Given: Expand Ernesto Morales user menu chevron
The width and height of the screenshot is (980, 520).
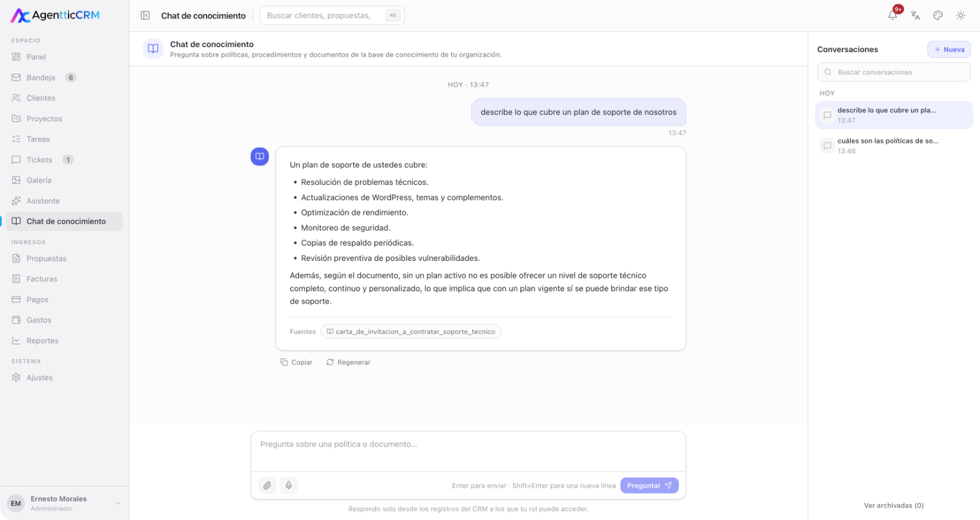Looking at the screenshot, I should 118,503.
